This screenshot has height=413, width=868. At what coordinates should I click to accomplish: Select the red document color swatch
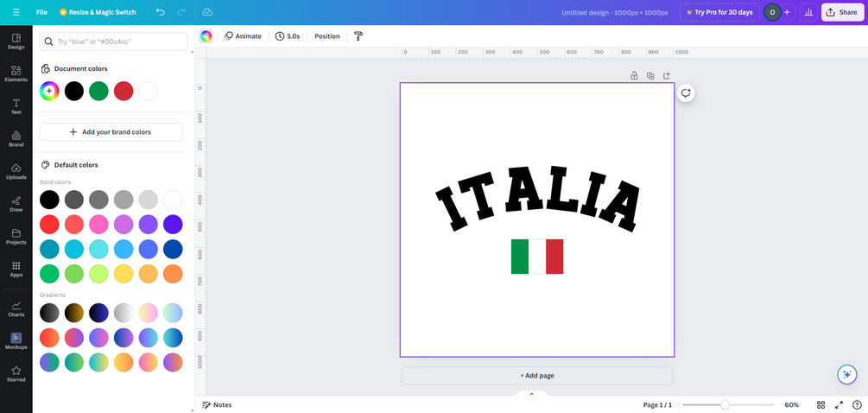pos(124,91)
